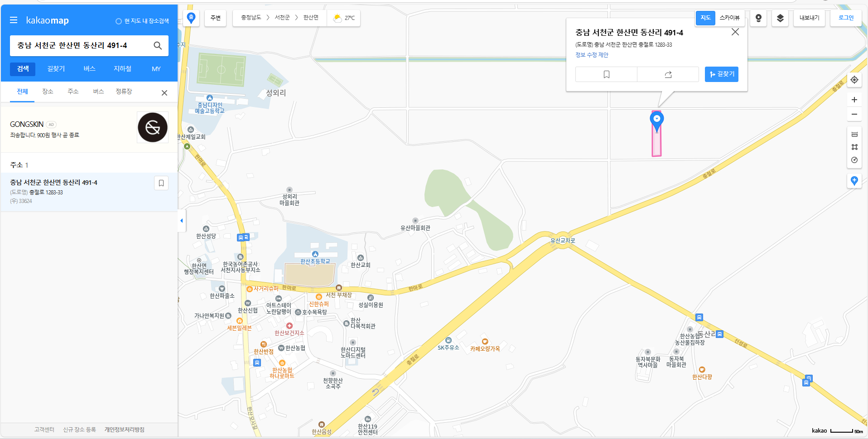Open the 개인정보처리방침 footer link
Screen dimensions: 868x439
coord(124,430)
